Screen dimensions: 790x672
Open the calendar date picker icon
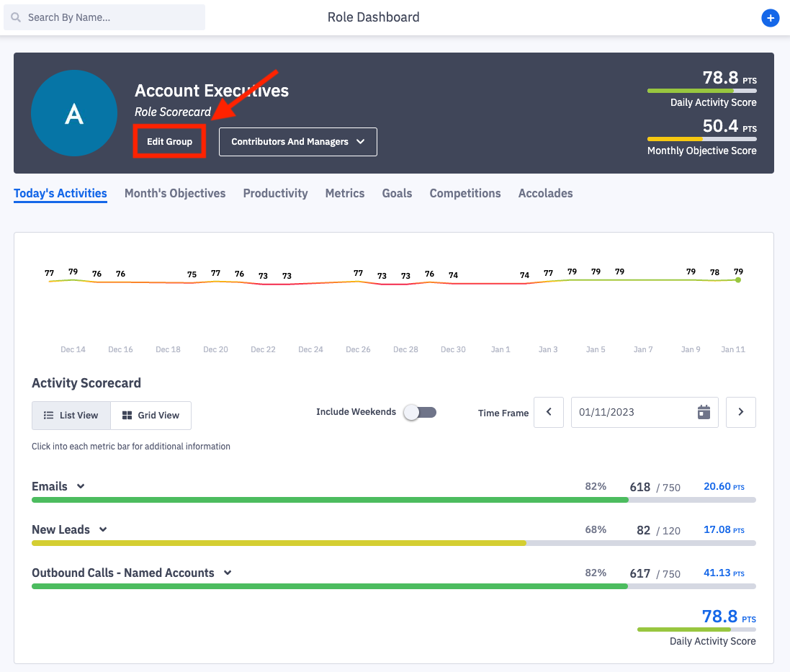[704, 413]
